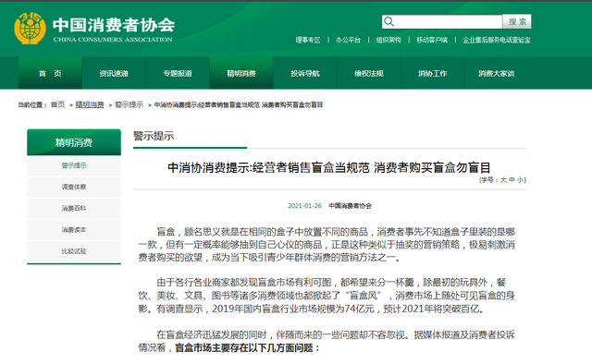Open the 办公平台 link

(x=348, y=40)
